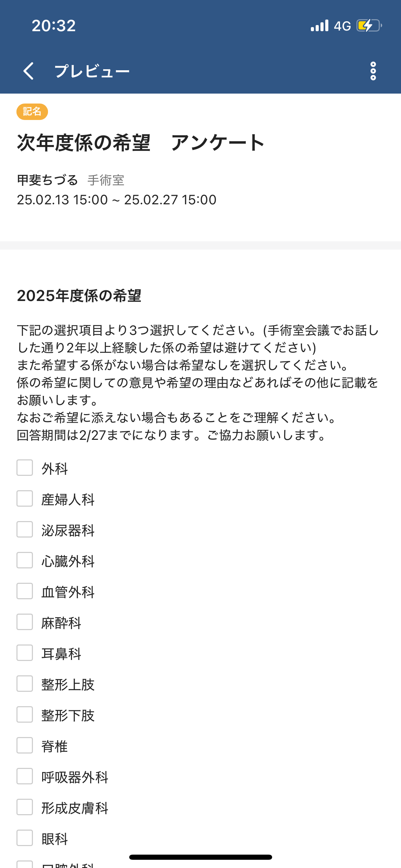Select the 産婦人科 option
This screenshot has height=868, width=401.
tap(25, 499)
